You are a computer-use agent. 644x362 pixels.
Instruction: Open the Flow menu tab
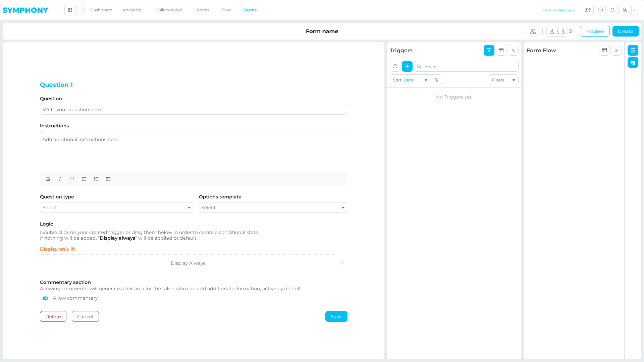pyautogui.click(x=226, y=10)
